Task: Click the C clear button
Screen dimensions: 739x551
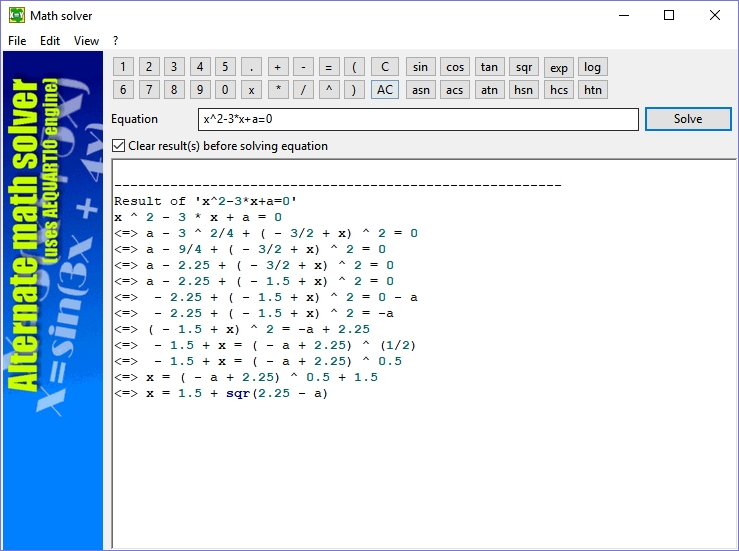Action: [385, 67]
